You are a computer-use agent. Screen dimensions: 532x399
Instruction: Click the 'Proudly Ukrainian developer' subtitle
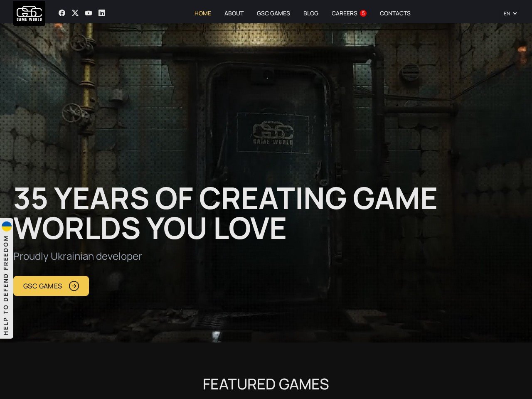[x=78, y=256]
